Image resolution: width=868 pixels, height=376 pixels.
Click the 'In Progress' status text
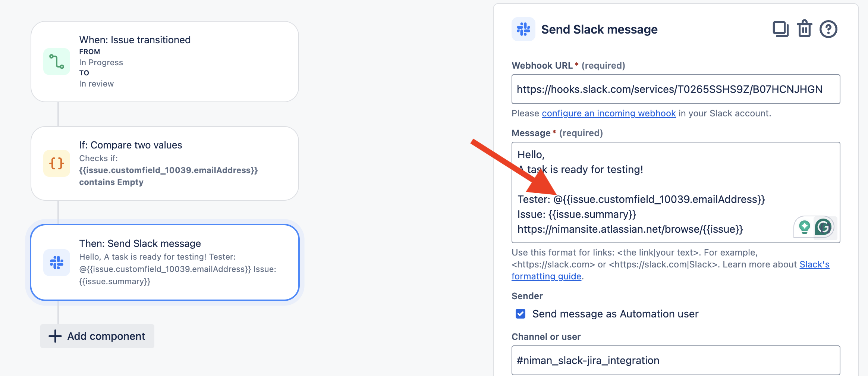pos(101,62)
